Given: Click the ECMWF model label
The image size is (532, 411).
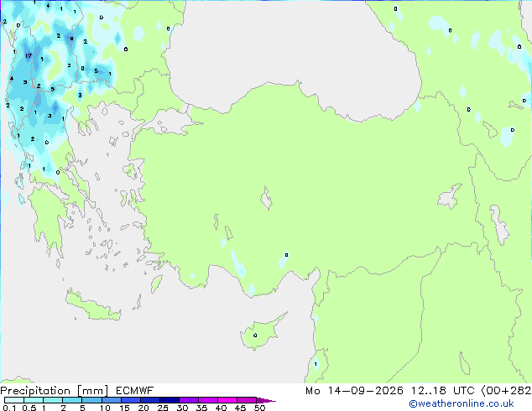Looking at the screenshot, I should click(x=135, y=391).
